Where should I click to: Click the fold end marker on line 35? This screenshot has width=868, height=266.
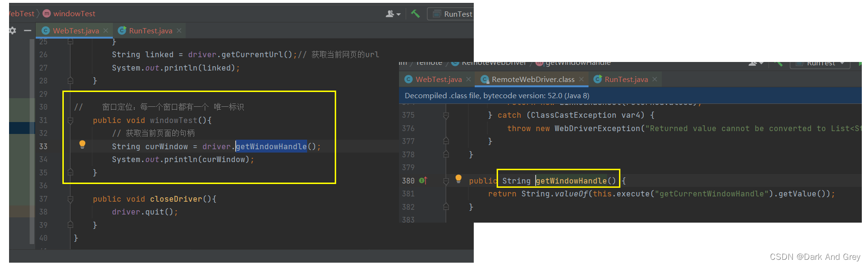point(70,173)
